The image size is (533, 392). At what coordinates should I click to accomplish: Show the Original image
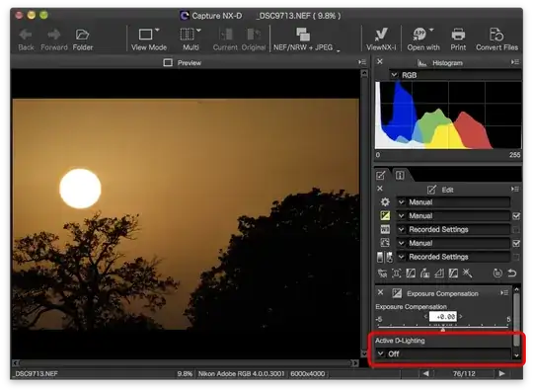(x=254, y=39)
